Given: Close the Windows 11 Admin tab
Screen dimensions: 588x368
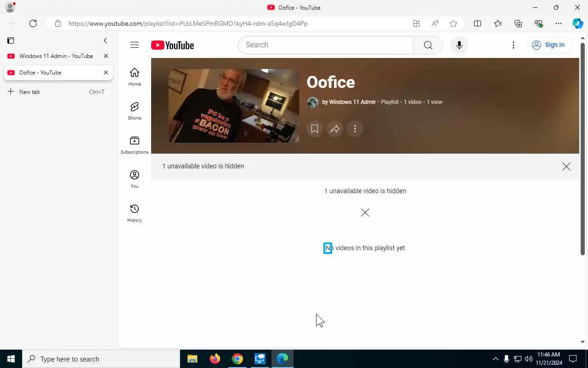Looking at the screenshot, I should [x=106, y=56].
